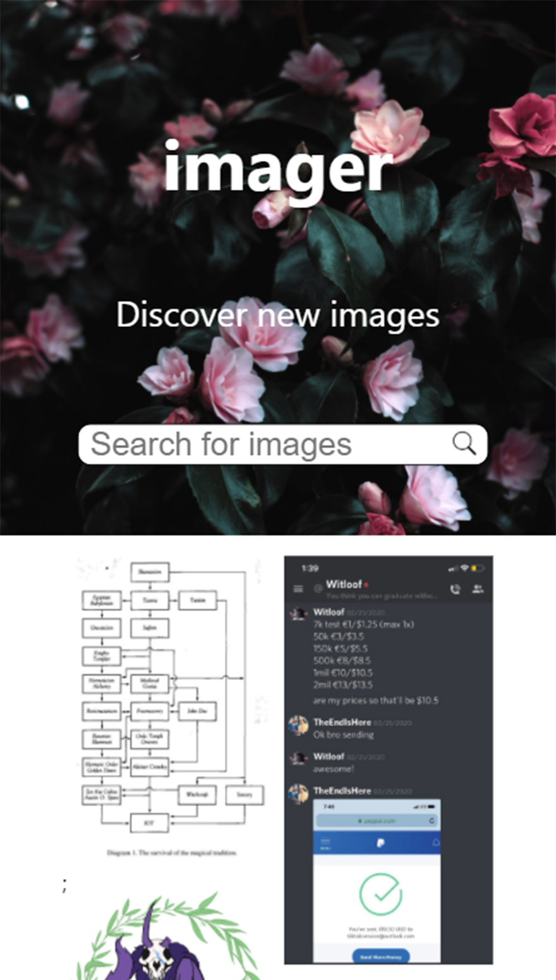Open the magical tradition flowchart image

pyautogui.click(x=171, y=706)
